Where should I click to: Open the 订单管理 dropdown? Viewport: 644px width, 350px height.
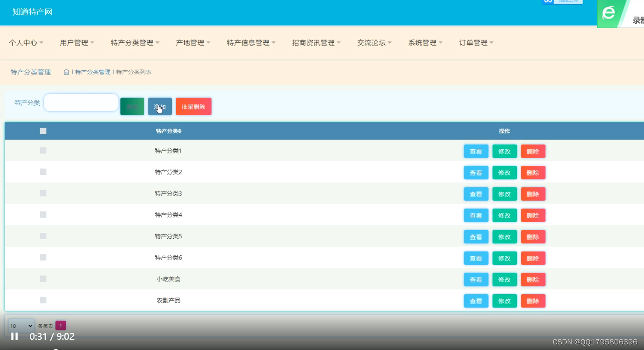tap(476, 43)
